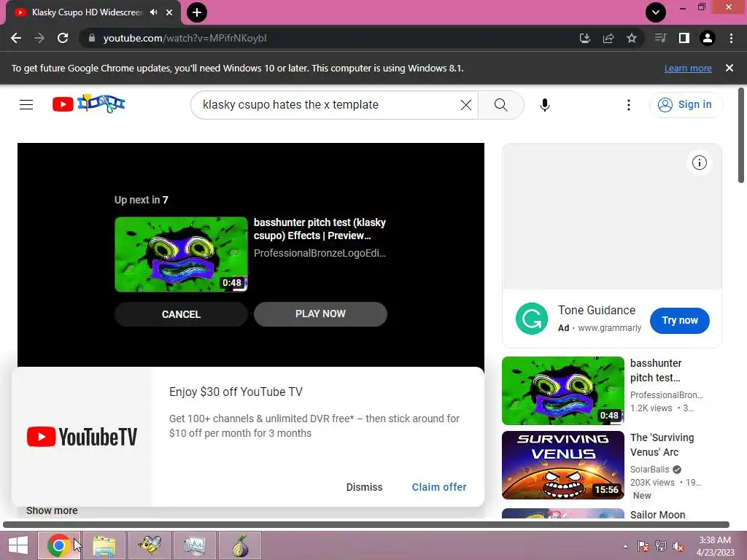Go back using browser back arrow

click(16, 38)
